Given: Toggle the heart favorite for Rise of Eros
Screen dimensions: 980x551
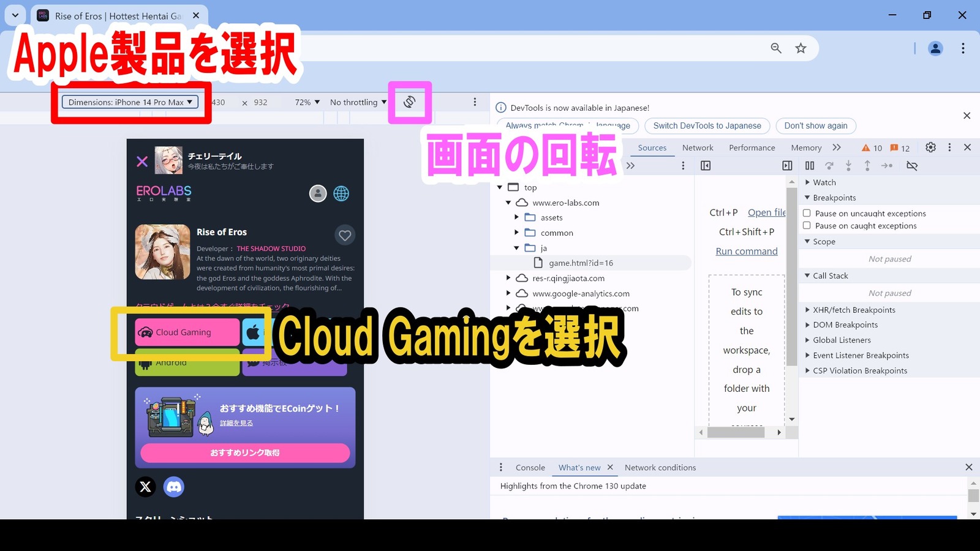Looking at the screenshot, I should tap(345, 235).
